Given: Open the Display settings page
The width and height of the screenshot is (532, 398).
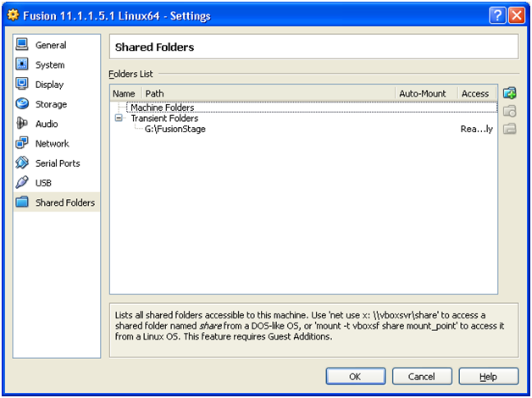Looking at the screenshot, I should 57,84.
